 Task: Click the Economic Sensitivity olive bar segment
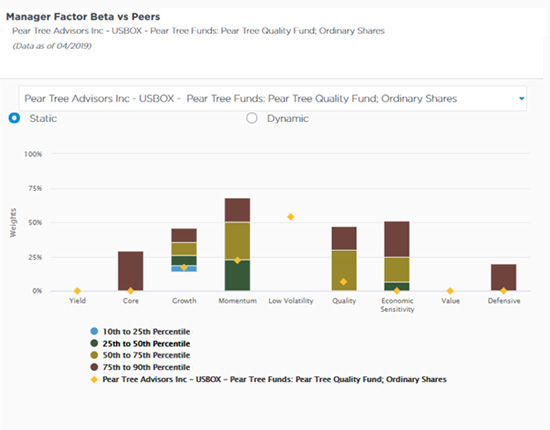point(397,270)
